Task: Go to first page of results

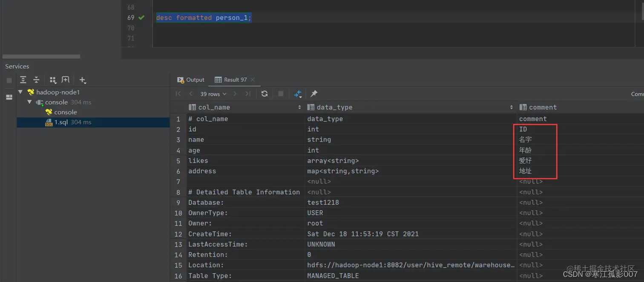Action: tap(178, 94)
